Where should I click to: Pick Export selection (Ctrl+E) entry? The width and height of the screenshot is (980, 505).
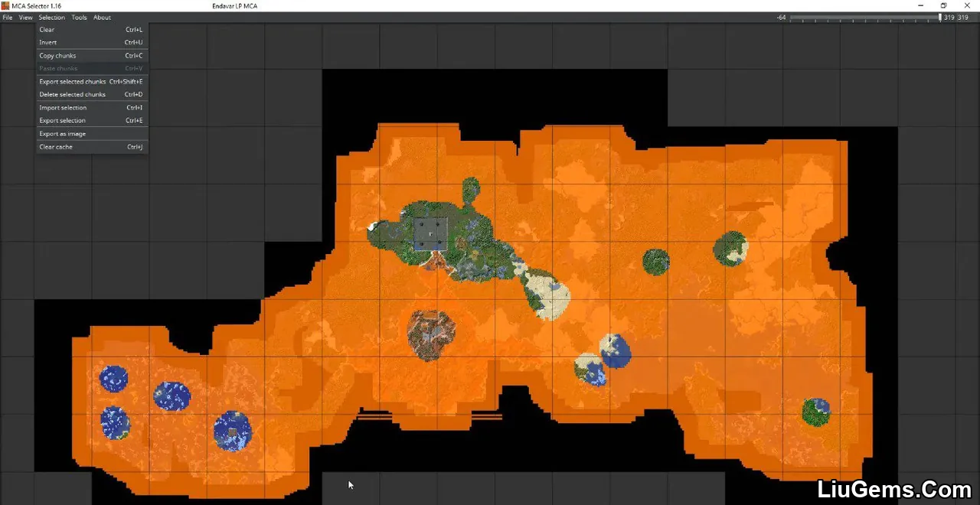tap(92, 121)
